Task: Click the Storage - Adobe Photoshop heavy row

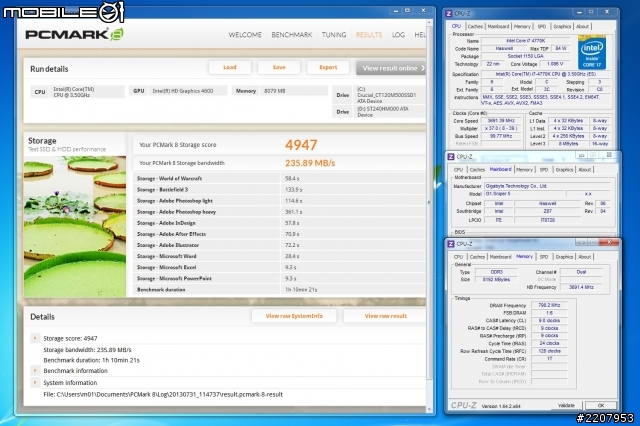Action: [x=279, y=212]
